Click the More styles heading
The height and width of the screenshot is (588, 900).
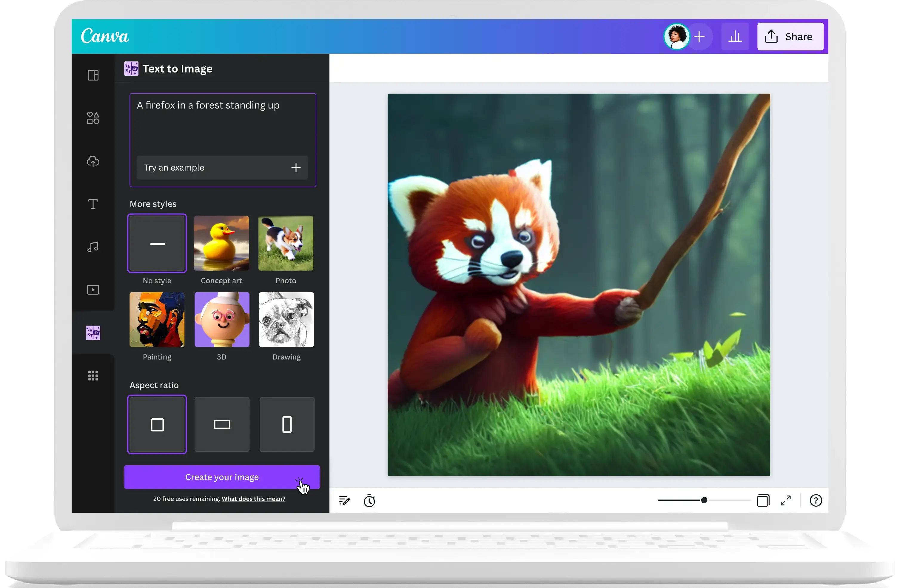(153, 204)
